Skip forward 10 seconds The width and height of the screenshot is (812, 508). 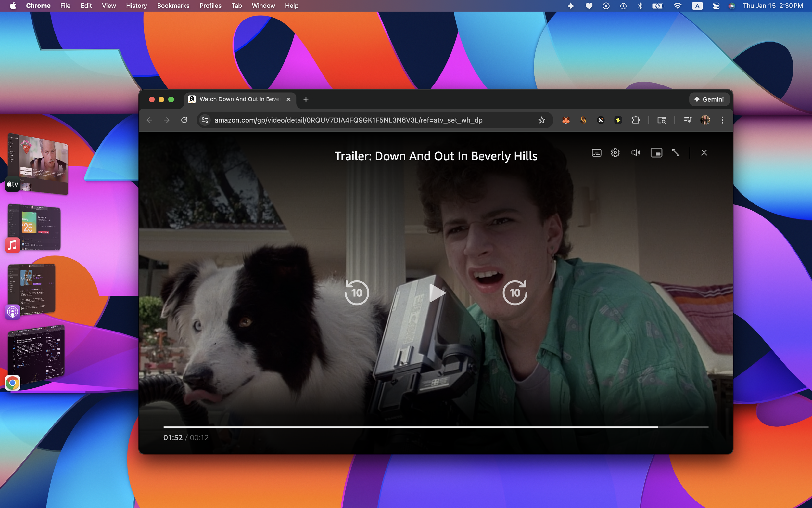[514, 293]
